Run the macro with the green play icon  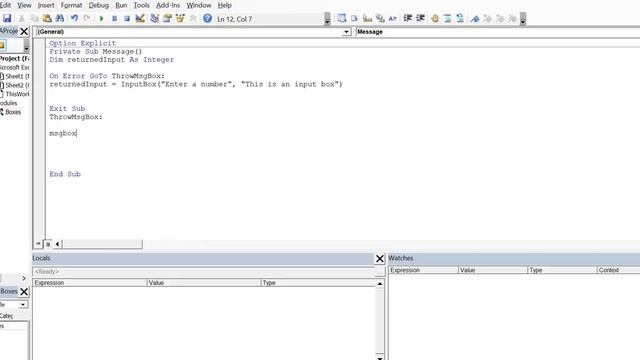[x=101, y=18]
